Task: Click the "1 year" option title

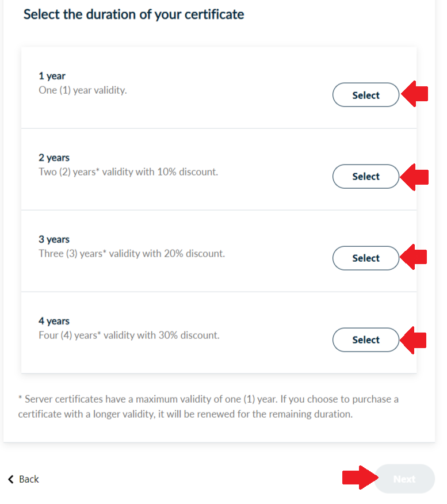Action: point(52,76)
